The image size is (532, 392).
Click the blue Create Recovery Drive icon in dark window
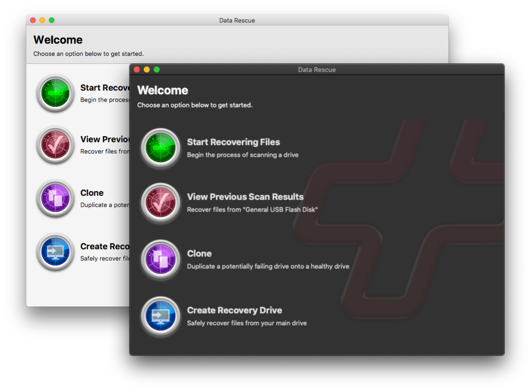161,316
